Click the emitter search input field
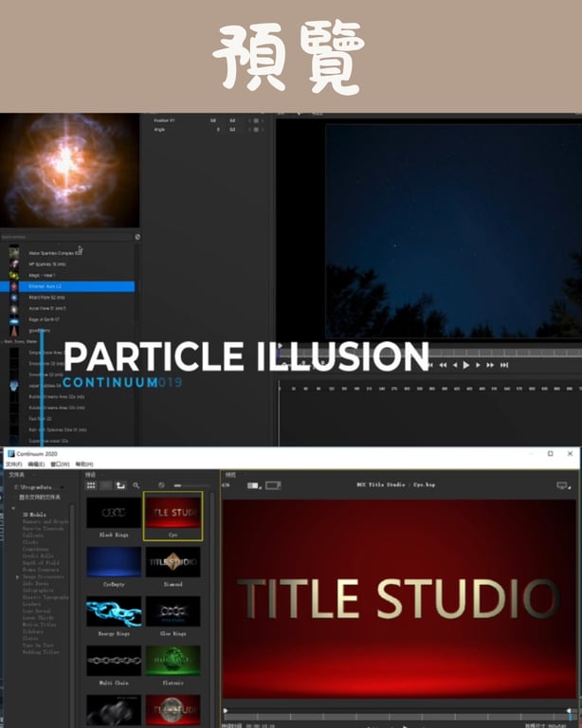582x728 pixels. click(66, 237)
